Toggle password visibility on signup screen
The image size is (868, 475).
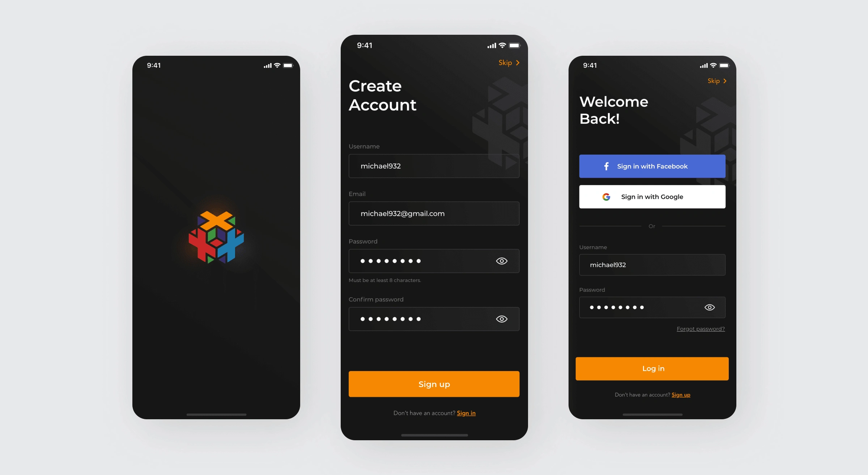point(501,261)
